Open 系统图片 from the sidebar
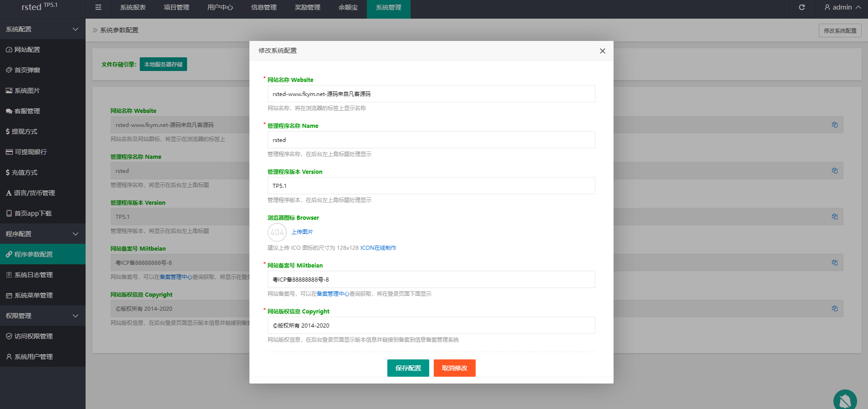The height and width of the screenshot is (409, 868). (x=27, y=91)
